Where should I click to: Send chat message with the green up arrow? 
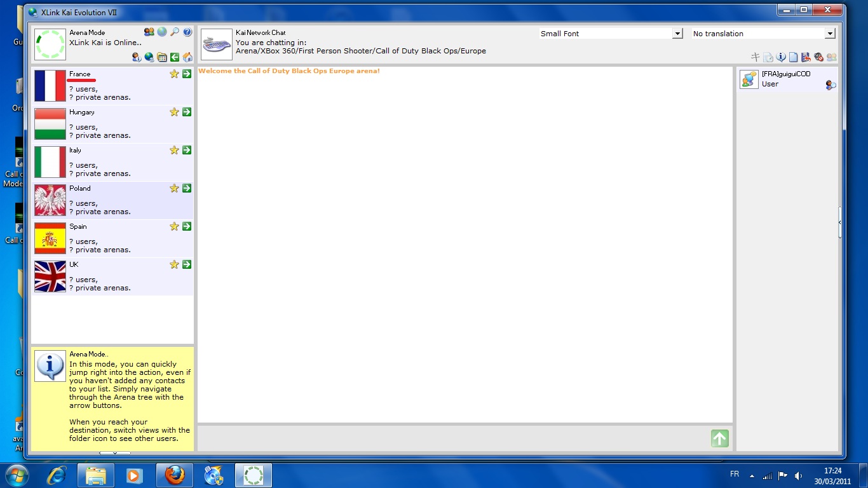(x=720, y=438)
